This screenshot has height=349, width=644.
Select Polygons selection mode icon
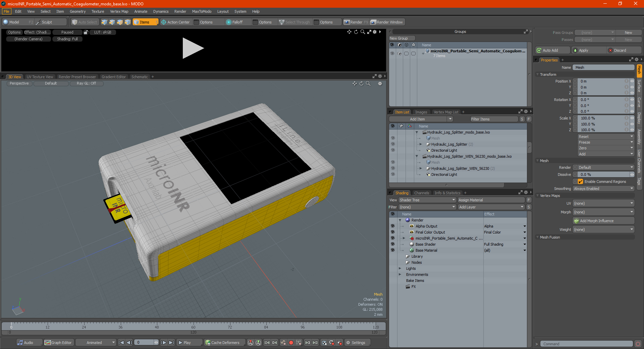120,22
